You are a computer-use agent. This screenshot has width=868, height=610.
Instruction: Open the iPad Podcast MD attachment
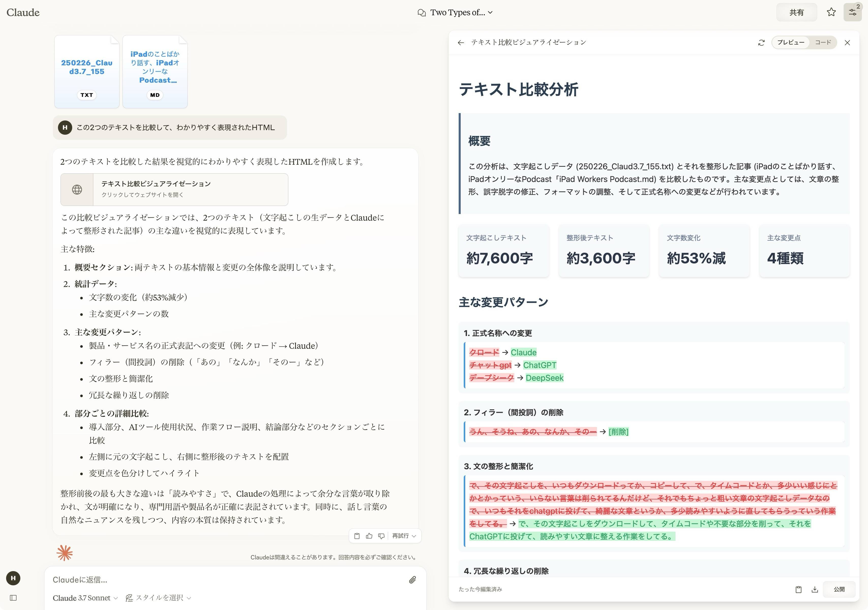[155, 72]
